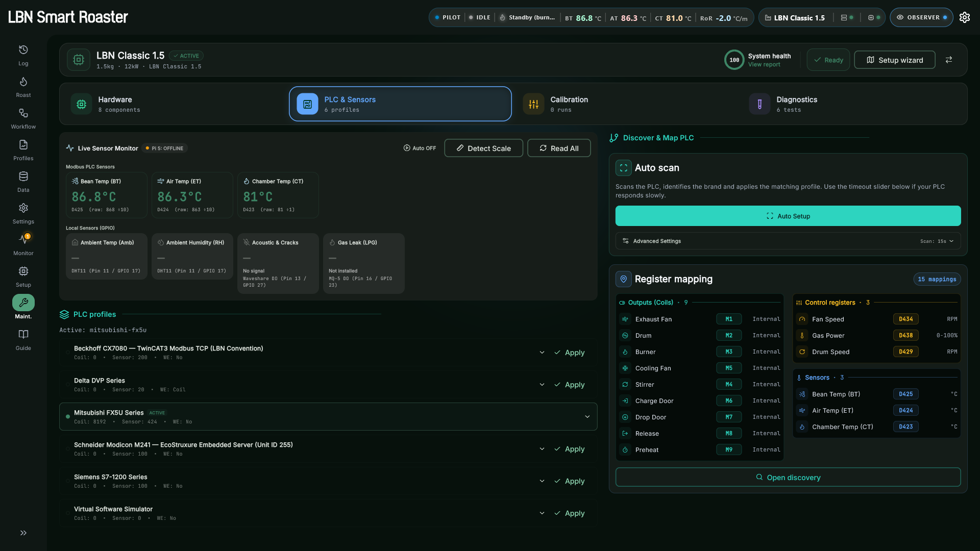Open the Data database icon

(23, 177)
